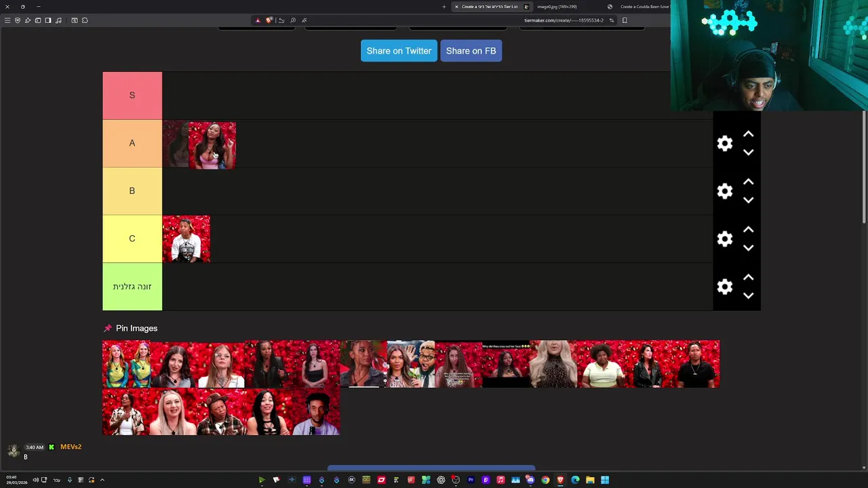Screen dimensions: 868x488
Task: Click the Share on Twitter button
Action: pyautogui.click(x=399, y=51)
